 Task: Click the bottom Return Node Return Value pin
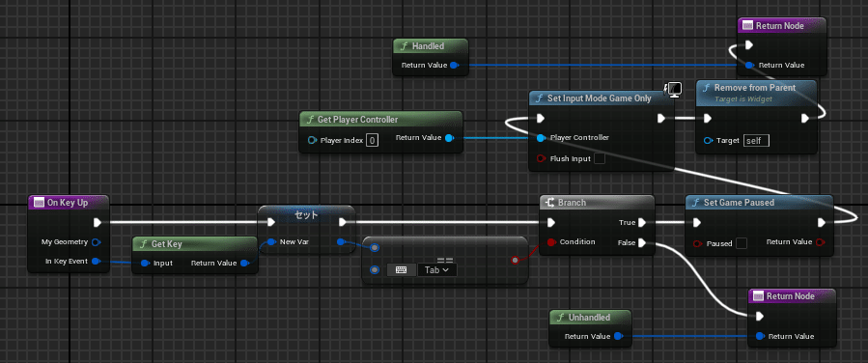point(760,336)
